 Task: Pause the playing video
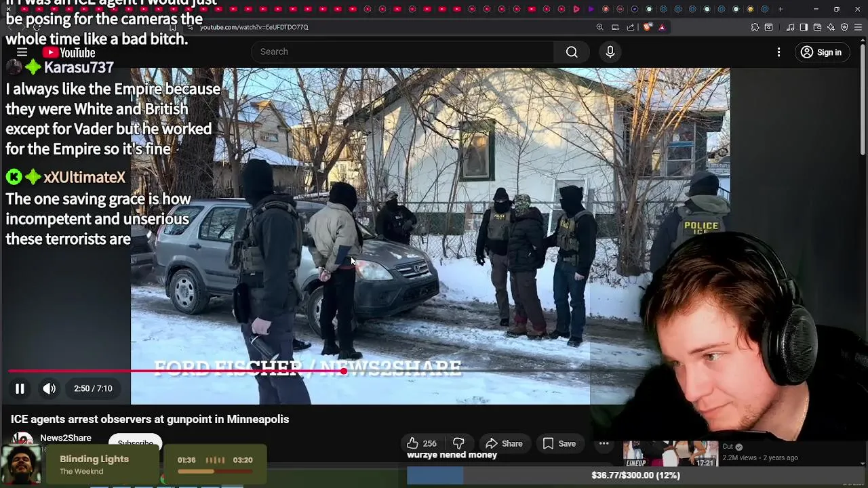[20, 388]
